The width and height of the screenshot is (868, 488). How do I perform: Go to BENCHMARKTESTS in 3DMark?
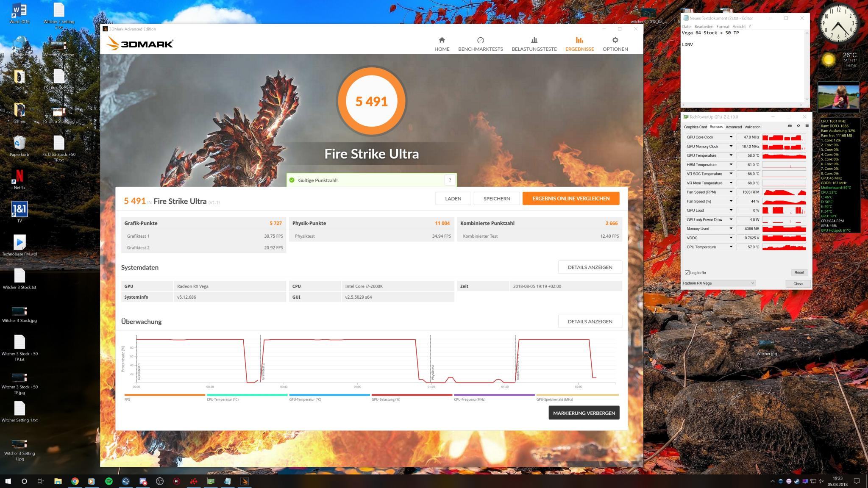point(480,44)
